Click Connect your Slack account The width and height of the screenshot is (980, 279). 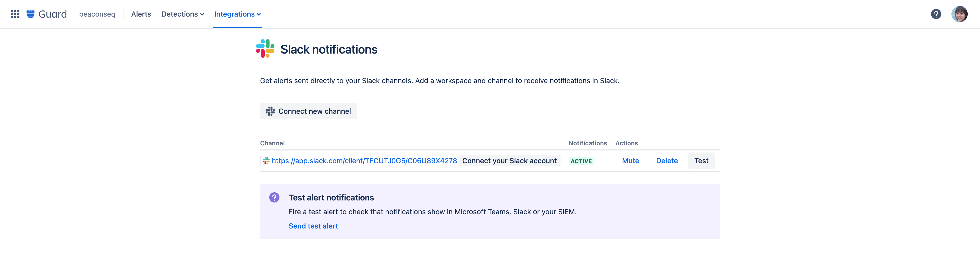(x=509, y=161)
